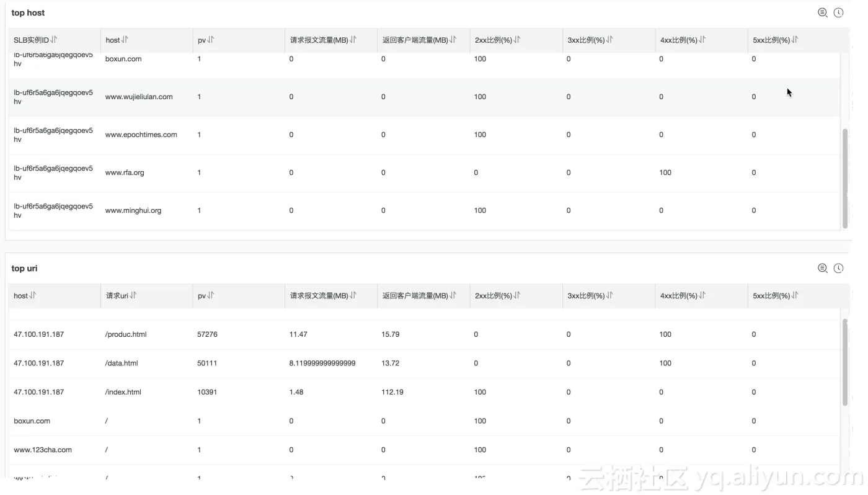Click the top host table scrollbar thumb

844,179
